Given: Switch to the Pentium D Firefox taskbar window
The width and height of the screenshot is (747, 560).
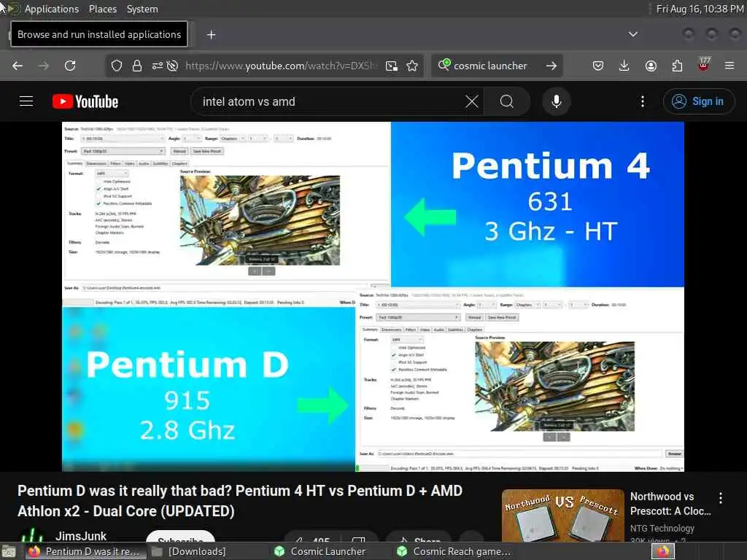Looking at the screenshot, I should pos(86,551).
